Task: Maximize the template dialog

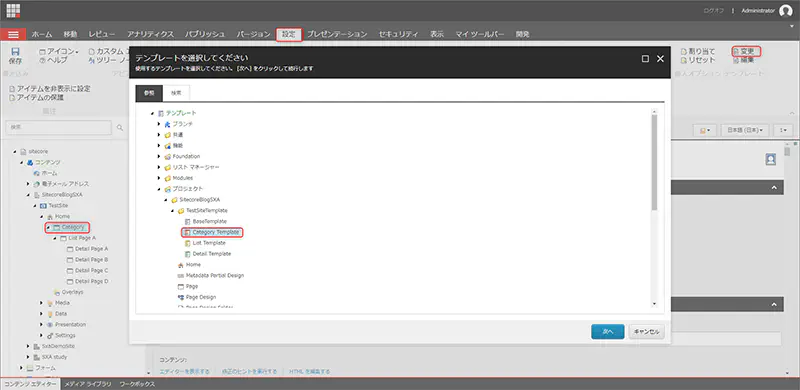Action: click(645, 59)
